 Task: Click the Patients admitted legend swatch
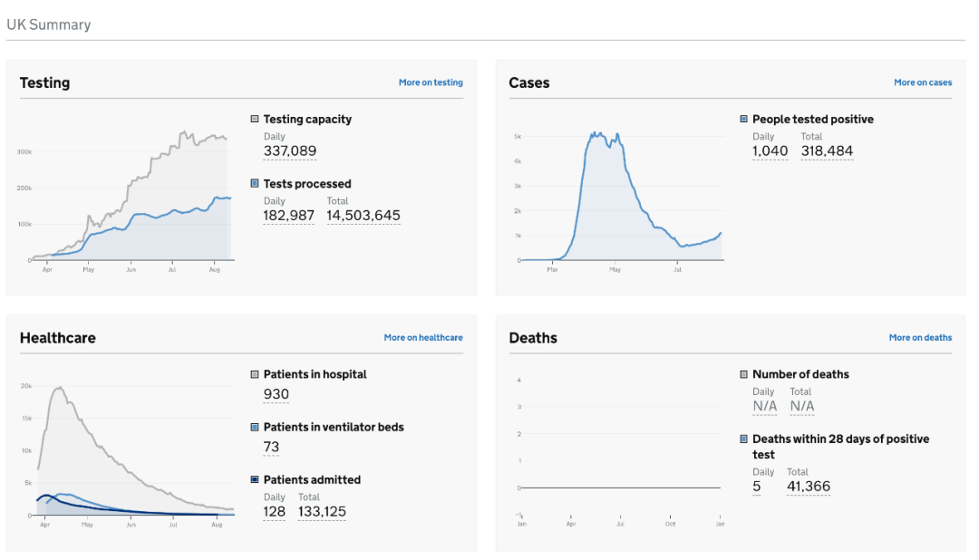click(x=255, y=479)
